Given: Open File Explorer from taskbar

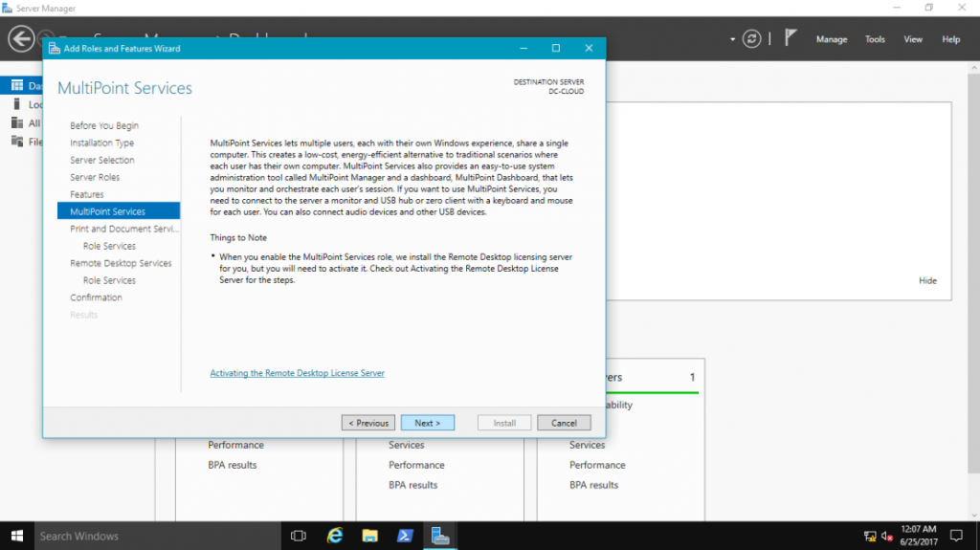Looking at the screenshot, I should [370, 537].
